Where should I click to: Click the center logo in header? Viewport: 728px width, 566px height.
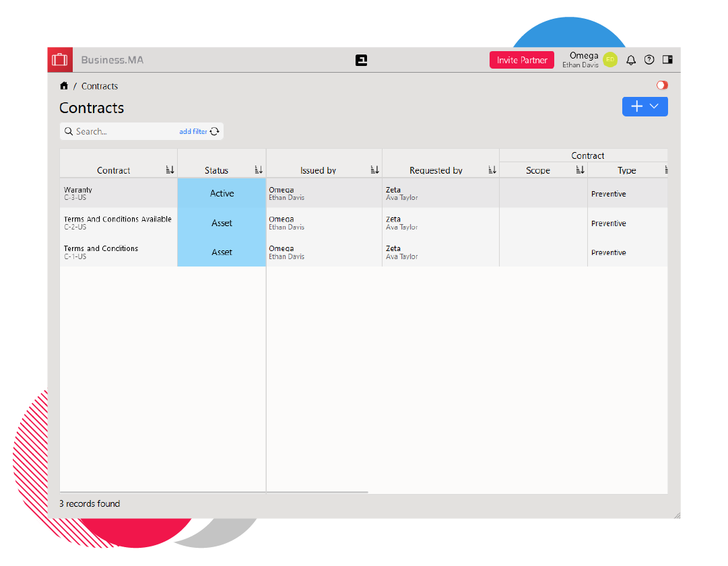[362, 61]
